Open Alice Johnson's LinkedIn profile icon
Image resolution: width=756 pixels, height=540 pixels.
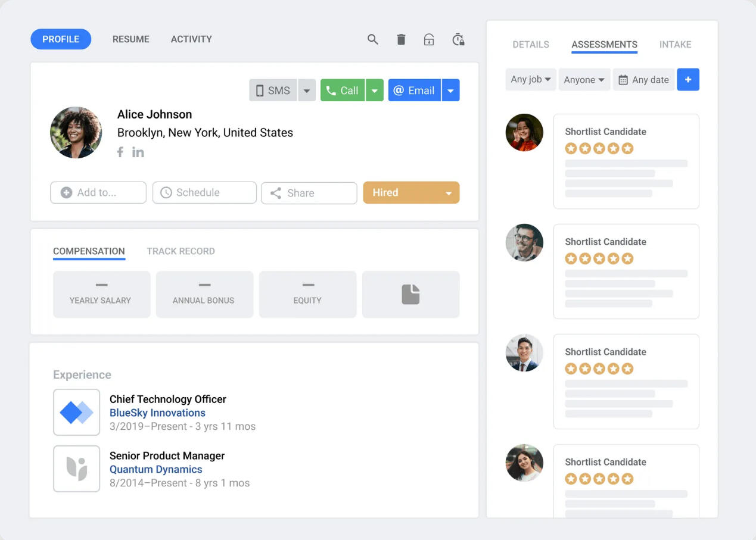point(138,152)
